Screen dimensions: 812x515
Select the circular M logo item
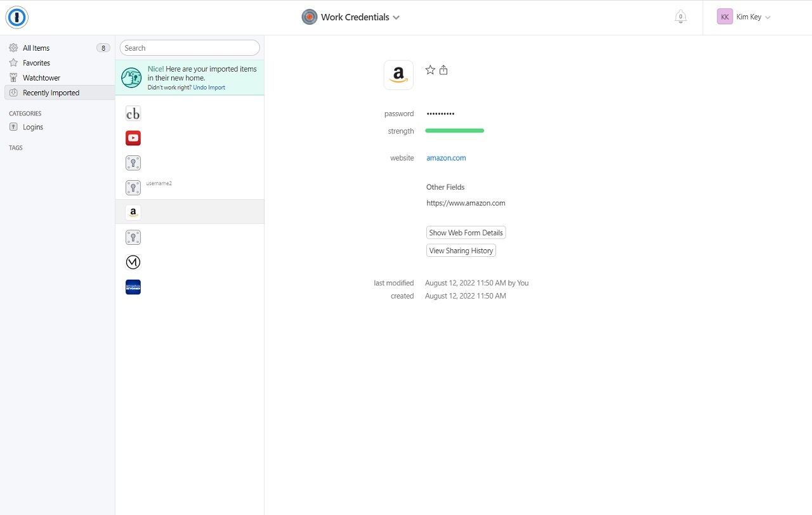point(190,262)
